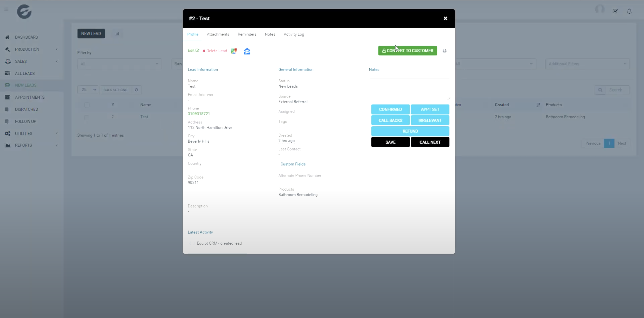
Task: Open the Additional Filters dropdown
Action: [x=587, y=64]
